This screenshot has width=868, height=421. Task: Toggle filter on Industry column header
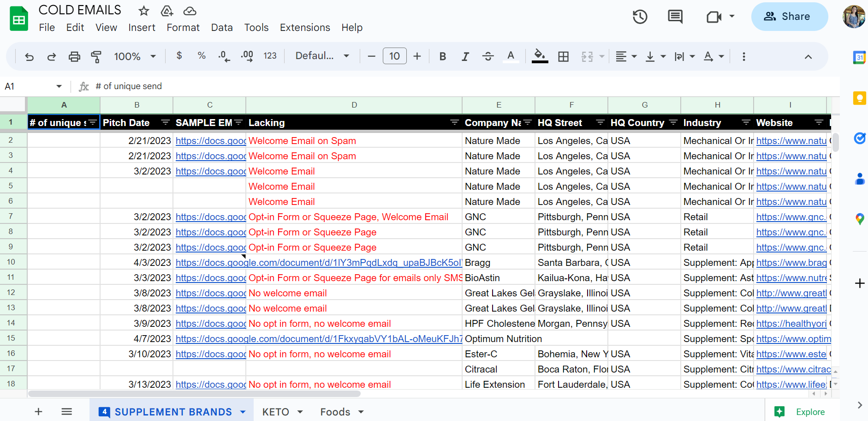[746, 122]
